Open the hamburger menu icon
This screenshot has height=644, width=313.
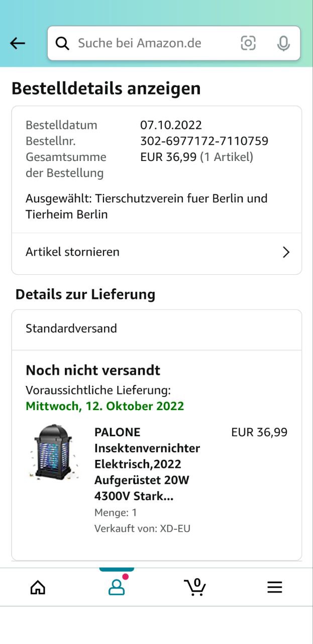tap(274, 587)
